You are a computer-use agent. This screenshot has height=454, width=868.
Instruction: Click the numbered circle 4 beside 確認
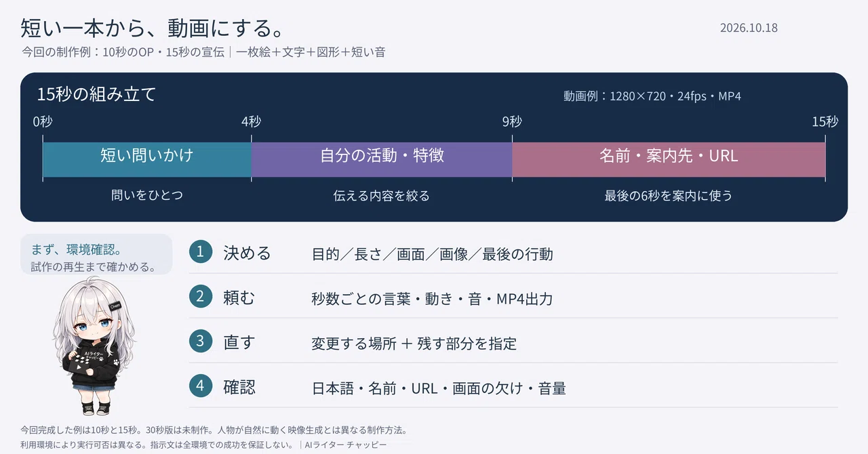click(201, 386)
